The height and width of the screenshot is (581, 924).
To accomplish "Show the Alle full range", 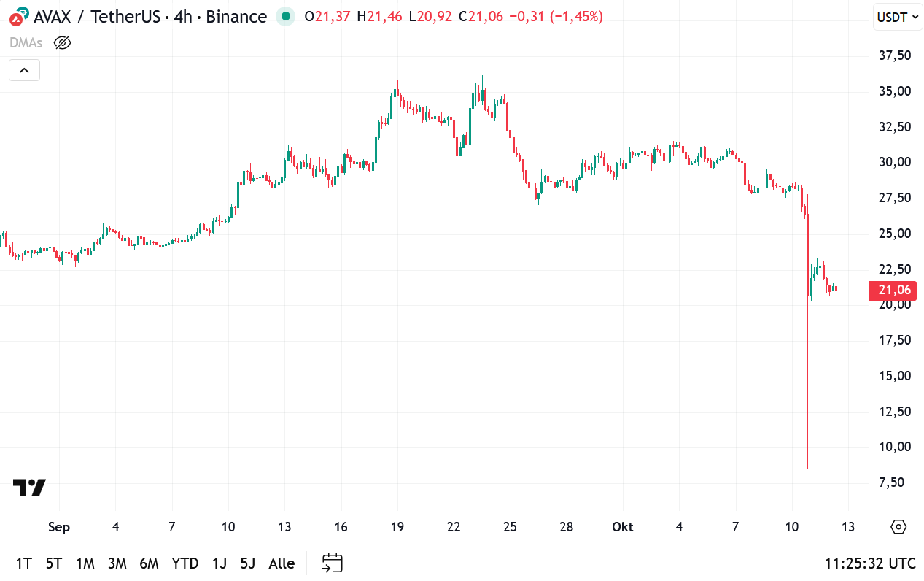I will pos(282,563).
